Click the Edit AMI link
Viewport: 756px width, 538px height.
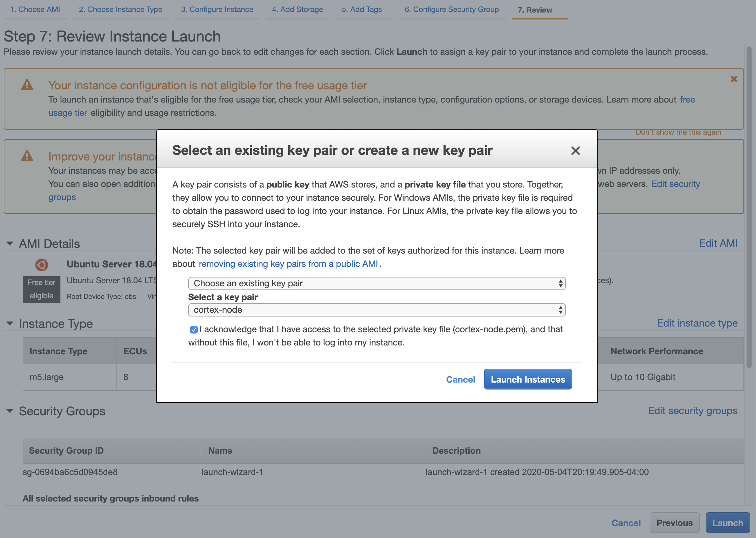tap(718, 243)
